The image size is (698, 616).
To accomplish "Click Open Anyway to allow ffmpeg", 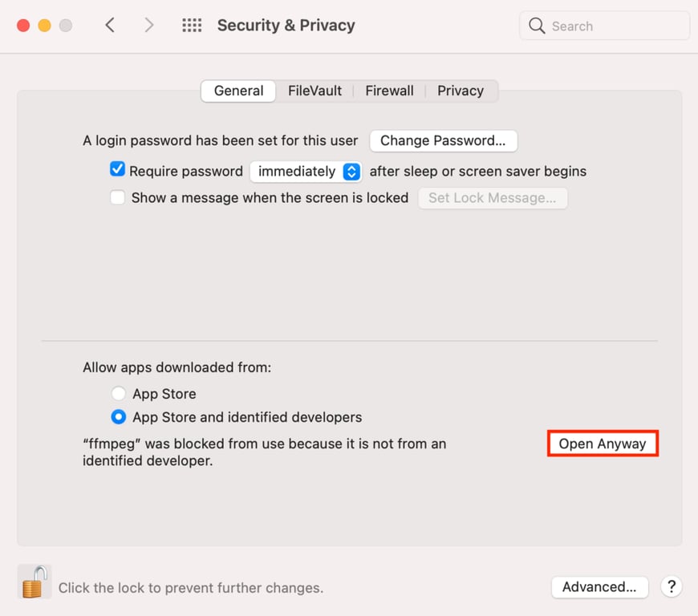I will click(x=603, y=443).
